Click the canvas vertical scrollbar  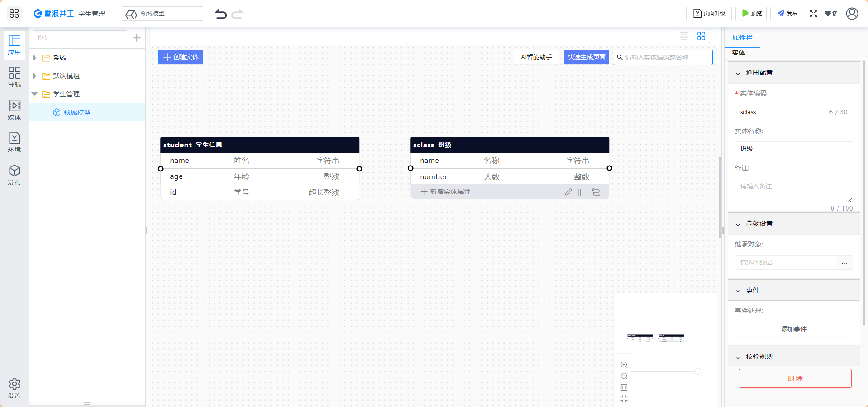(720, 197)
